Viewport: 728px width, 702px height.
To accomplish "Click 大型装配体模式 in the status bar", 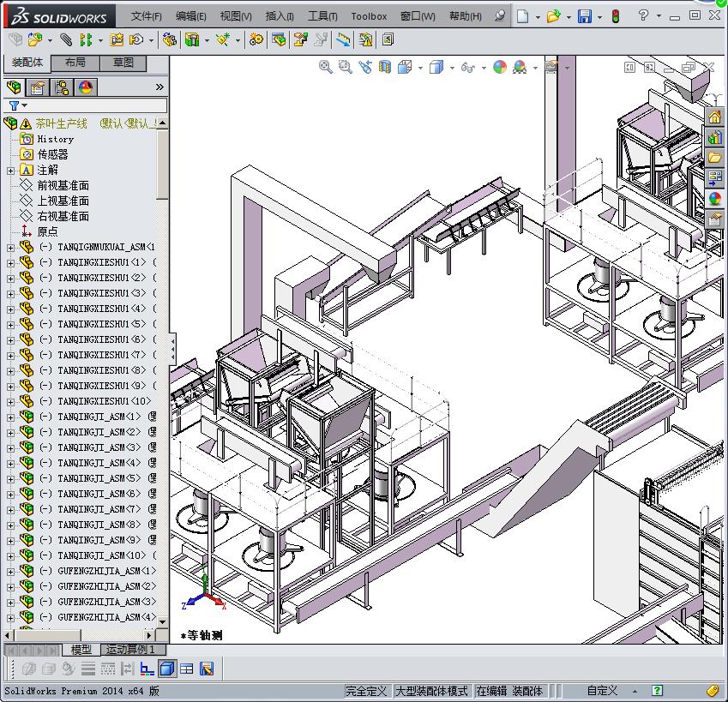I will [x=431, y=691].
